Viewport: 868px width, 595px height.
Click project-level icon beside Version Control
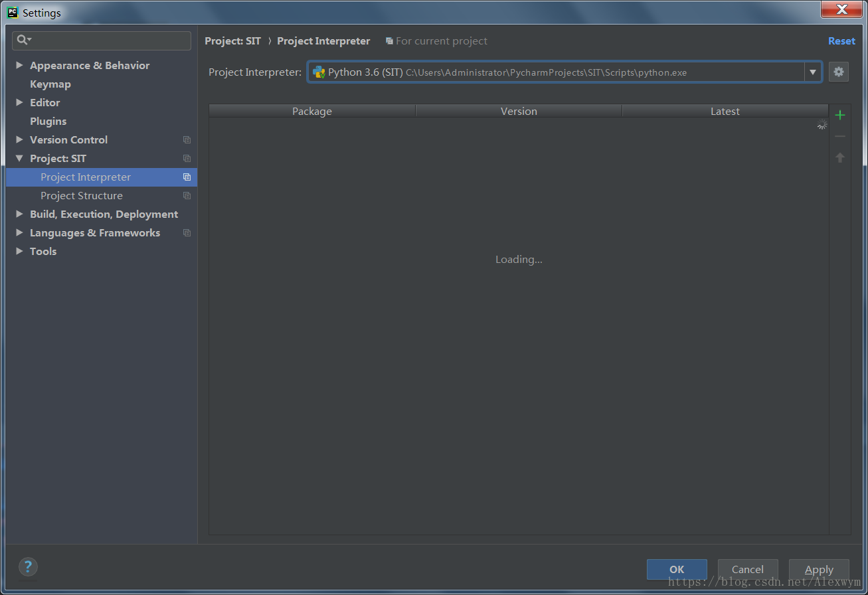click(187, 140)
